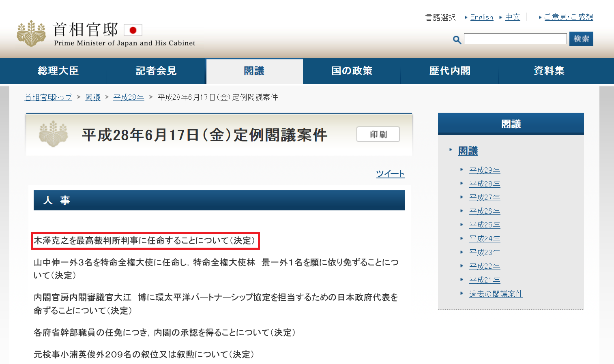Select 平成29年 in the right sidebar

click(x=485, y=170)
